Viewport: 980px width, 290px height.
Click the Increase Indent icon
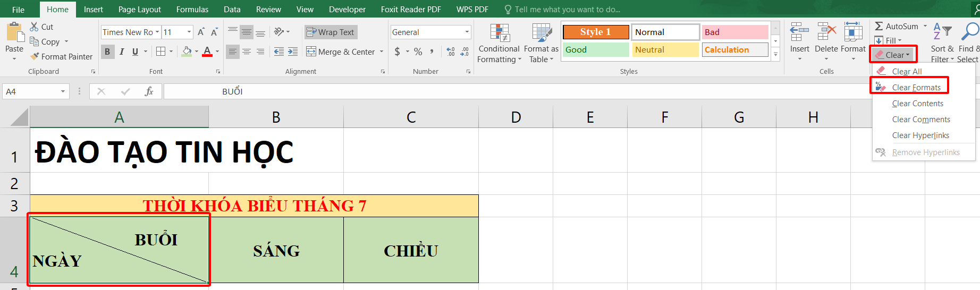[x=293, y=52]
